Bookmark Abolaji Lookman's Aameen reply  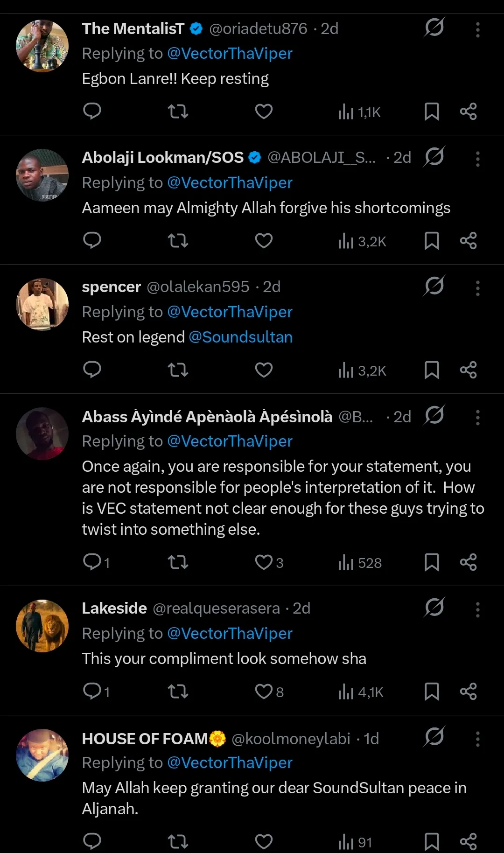(x=432, y=241)
